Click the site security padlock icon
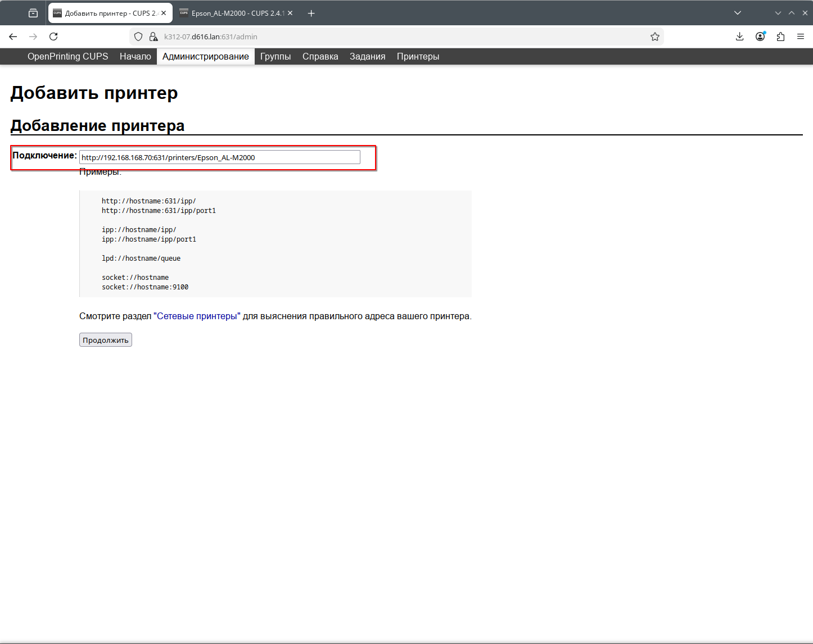 153,37
